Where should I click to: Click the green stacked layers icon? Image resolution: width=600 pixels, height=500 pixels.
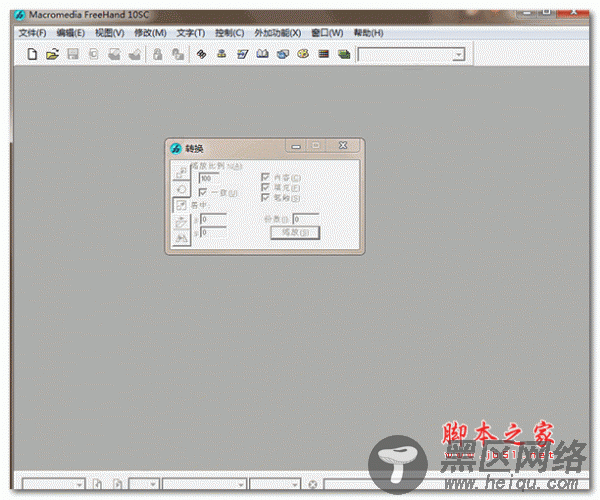pos(344,54)
